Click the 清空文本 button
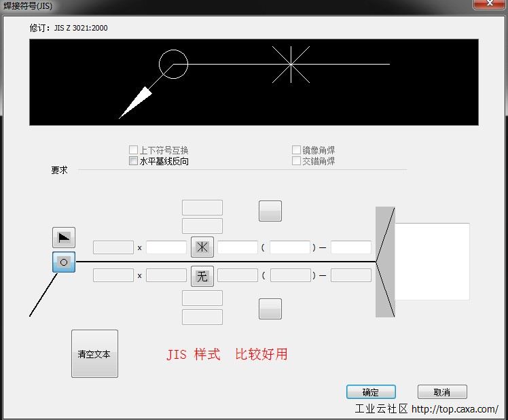This screenshot has height=420, width=508. click(94, 354)
